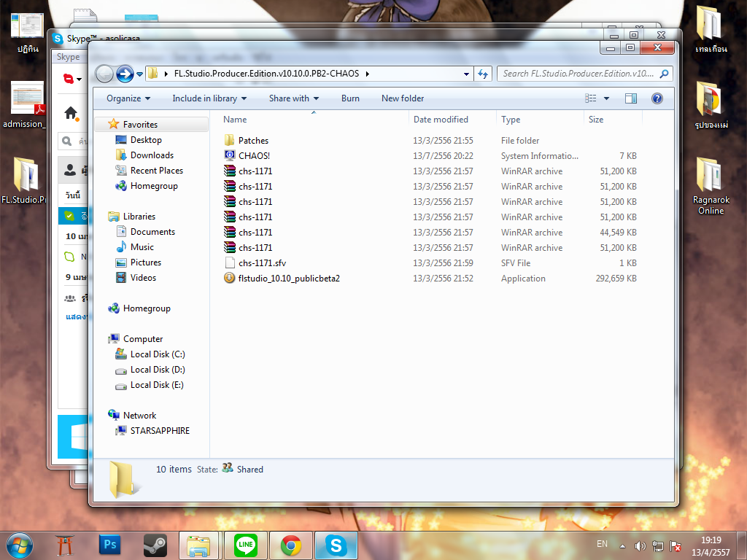Click Network in the navigation pane
The image size is (747, 560).
click(x=139, y=416)
